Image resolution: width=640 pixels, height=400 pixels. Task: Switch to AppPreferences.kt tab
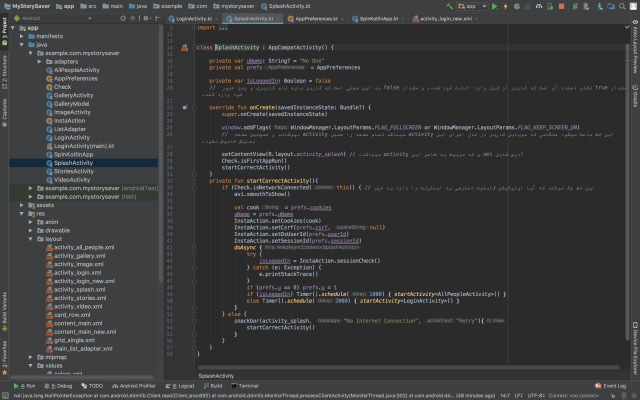[x=316, y=19]
